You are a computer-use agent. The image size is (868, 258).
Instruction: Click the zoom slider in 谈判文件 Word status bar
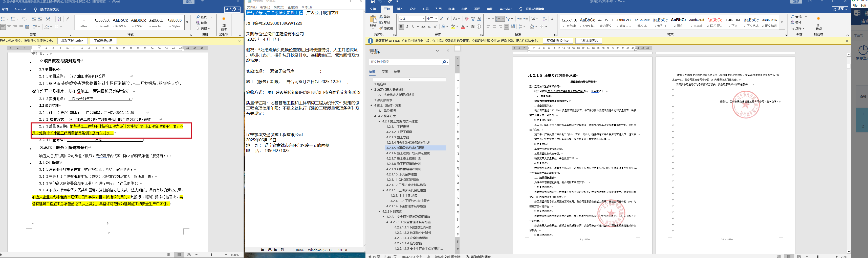212,255
